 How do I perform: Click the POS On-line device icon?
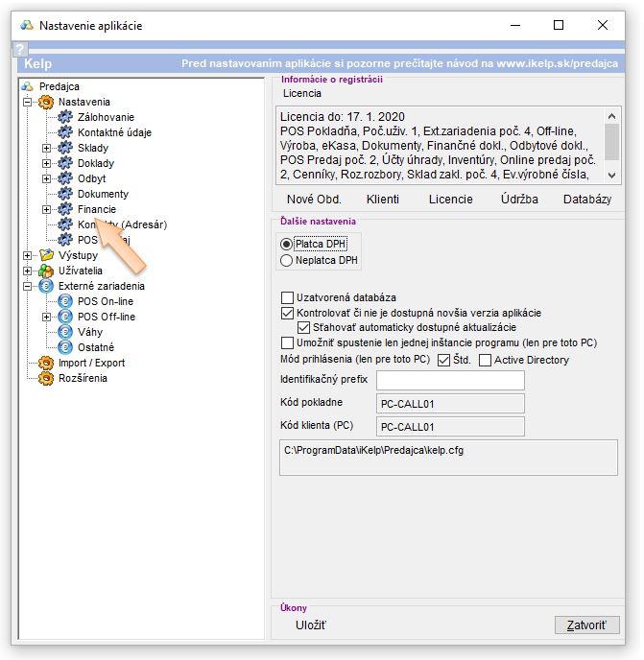tap(65, 301)
